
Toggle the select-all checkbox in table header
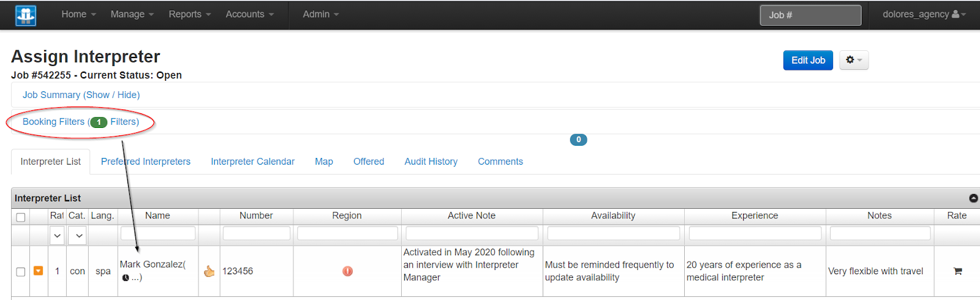point(21,217)
